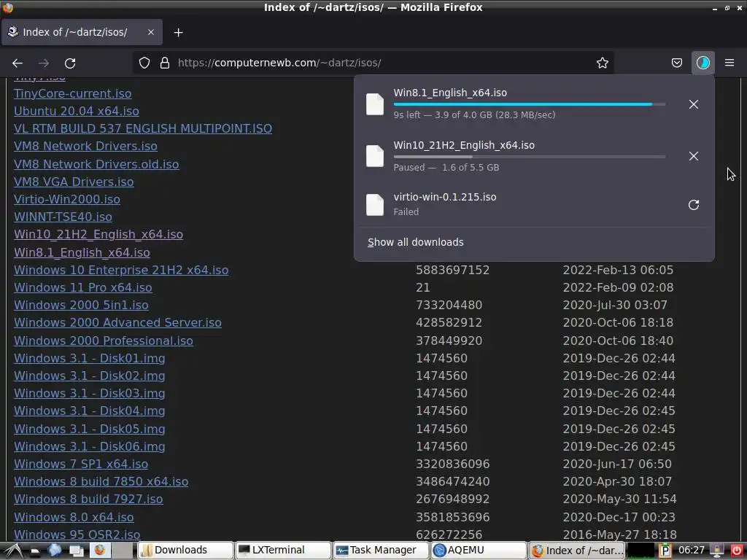Viewport: 747px width, 560px height.
Task: Open Windows 11 Pro x64.iso link
Action: click(x=83, y=287)
